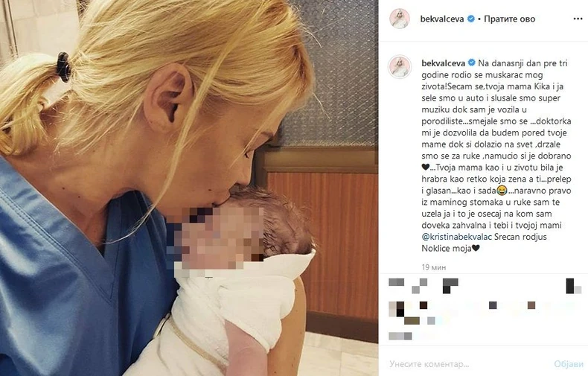Viewport: 588px width, 376px height.
Task: Click the 19 мин timestamp
Action: (x=434, y=267)
